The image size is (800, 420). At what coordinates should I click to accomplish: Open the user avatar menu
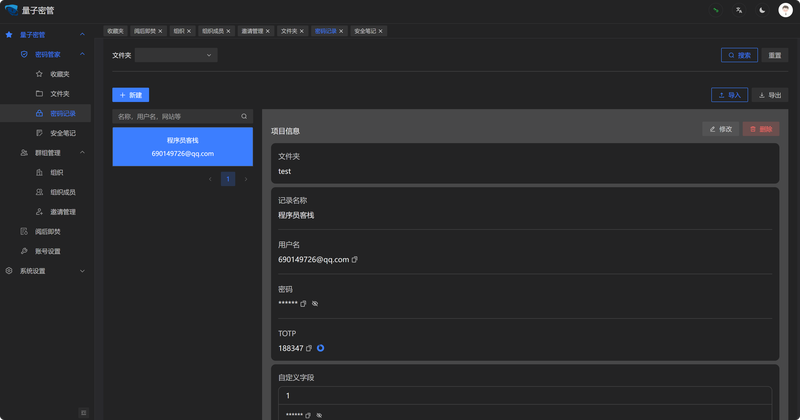[x=785, y=10]
